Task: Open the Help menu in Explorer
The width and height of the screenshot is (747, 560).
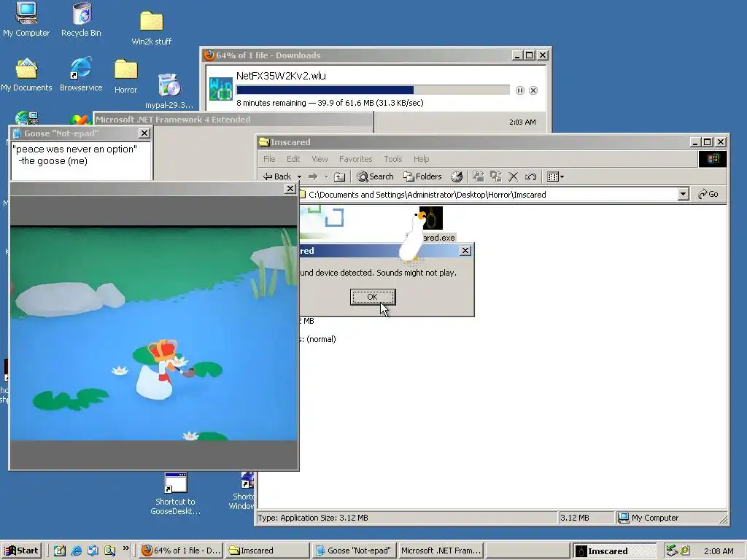Action: 421,159
